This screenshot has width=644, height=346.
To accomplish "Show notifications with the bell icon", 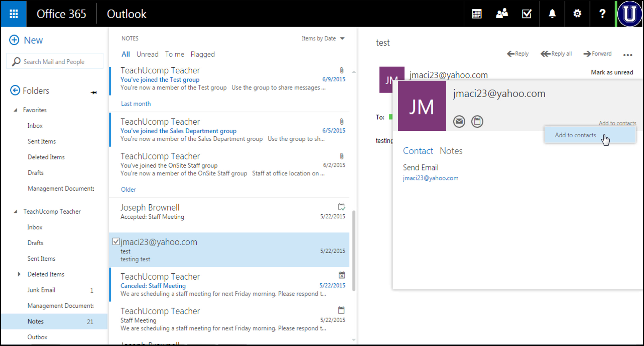I will point(552,14).
